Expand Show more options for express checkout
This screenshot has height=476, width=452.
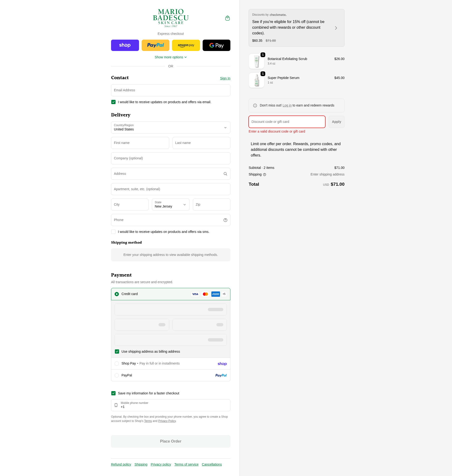(171, 57)
